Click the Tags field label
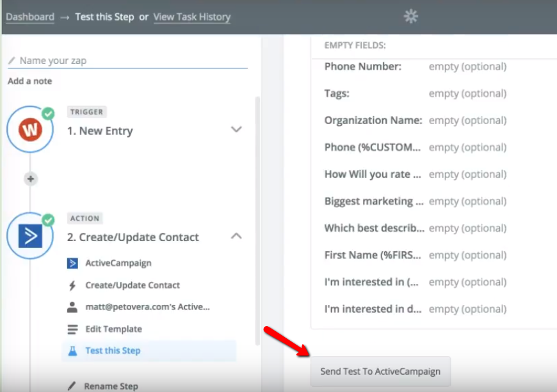Screen dimensions: 557x392 tap(337, 93)
